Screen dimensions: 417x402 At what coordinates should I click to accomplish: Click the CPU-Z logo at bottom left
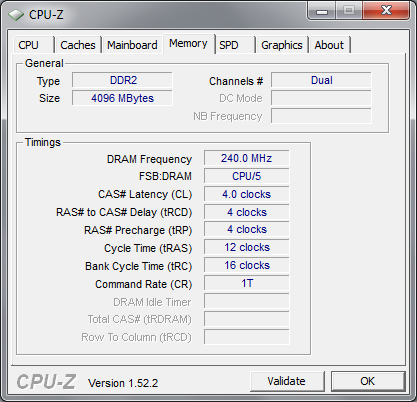(x=46, y=382)
